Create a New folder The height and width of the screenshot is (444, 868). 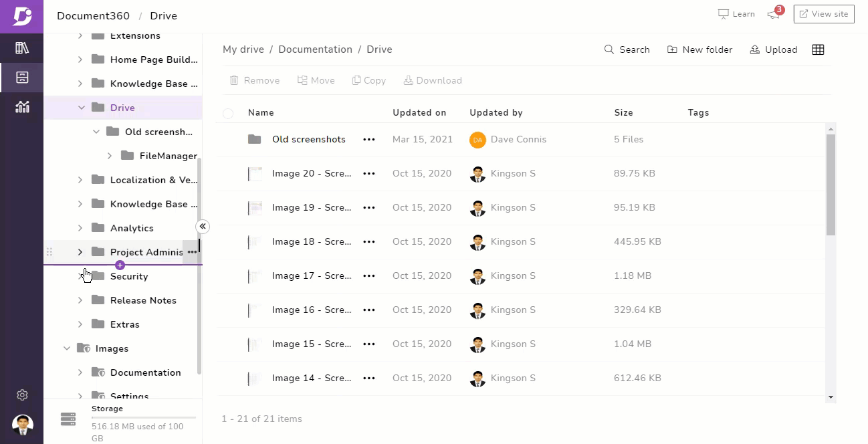699,49
